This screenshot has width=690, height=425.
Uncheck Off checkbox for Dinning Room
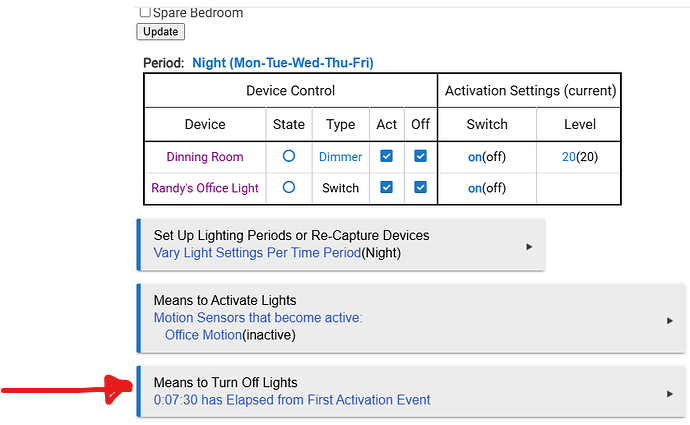[420, 157]
